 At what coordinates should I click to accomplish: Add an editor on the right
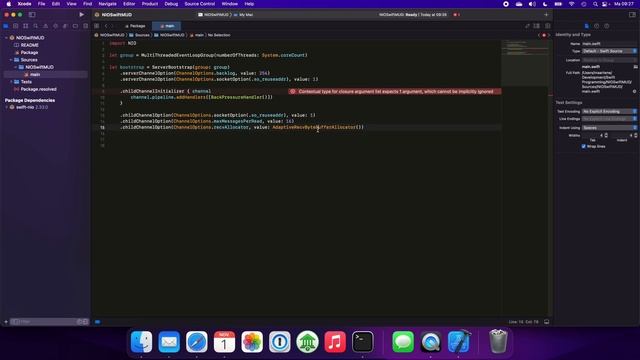(x=548, y=26)
